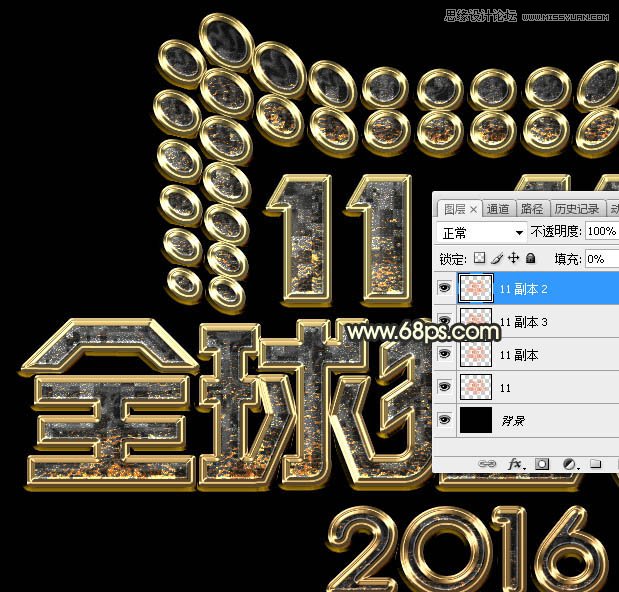Click the thumbnail of layer 11
Viewport: 619px width, 592px height.
[x=476, y=387]
